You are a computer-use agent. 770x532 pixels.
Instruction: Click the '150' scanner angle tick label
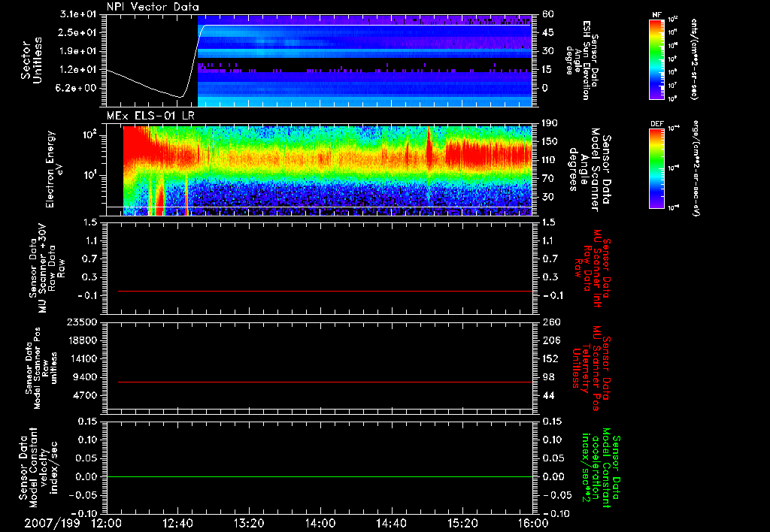(x=550, y=142)
